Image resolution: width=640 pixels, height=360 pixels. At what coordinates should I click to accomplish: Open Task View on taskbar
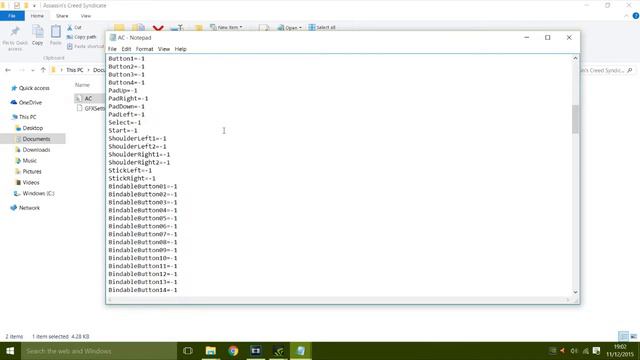[x=188, y=351]
